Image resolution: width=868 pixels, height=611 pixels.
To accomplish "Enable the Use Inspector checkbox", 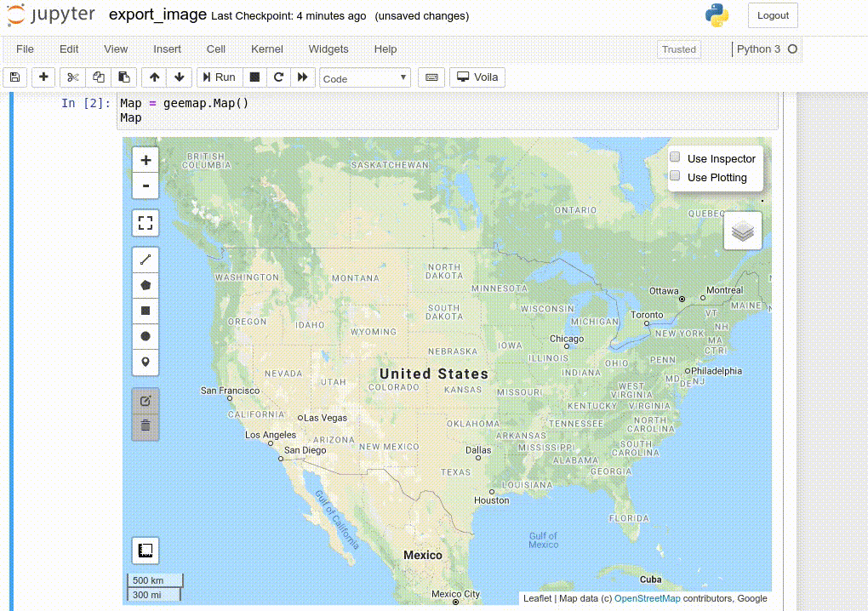I will [676, 157].
